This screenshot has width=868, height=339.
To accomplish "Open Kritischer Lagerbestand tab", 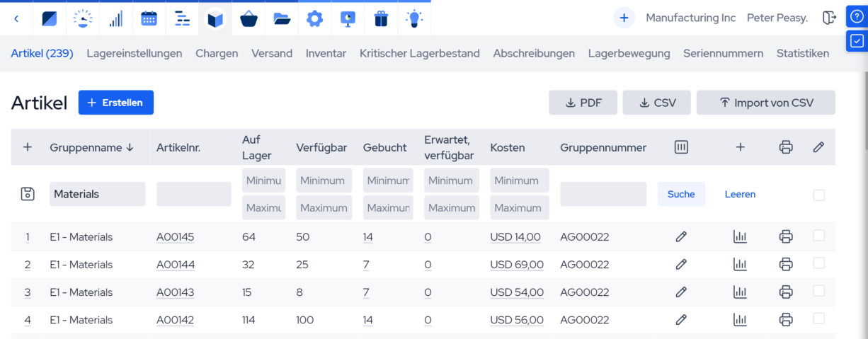I will (x=420, y=53).
